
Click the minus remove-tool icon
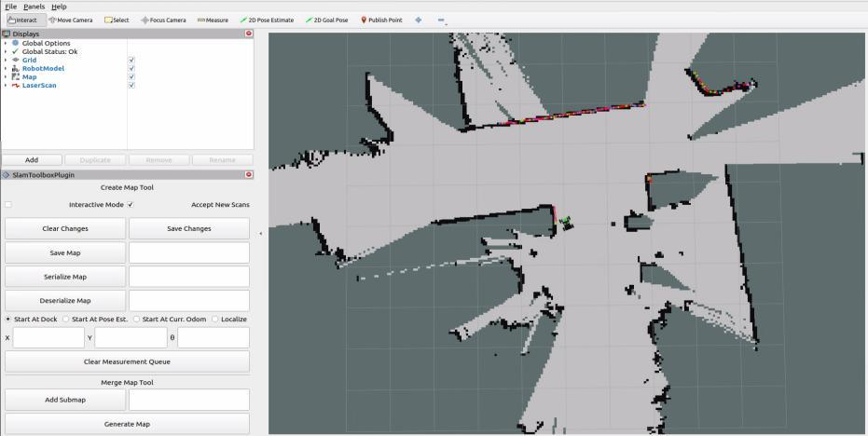pos(441,20)
